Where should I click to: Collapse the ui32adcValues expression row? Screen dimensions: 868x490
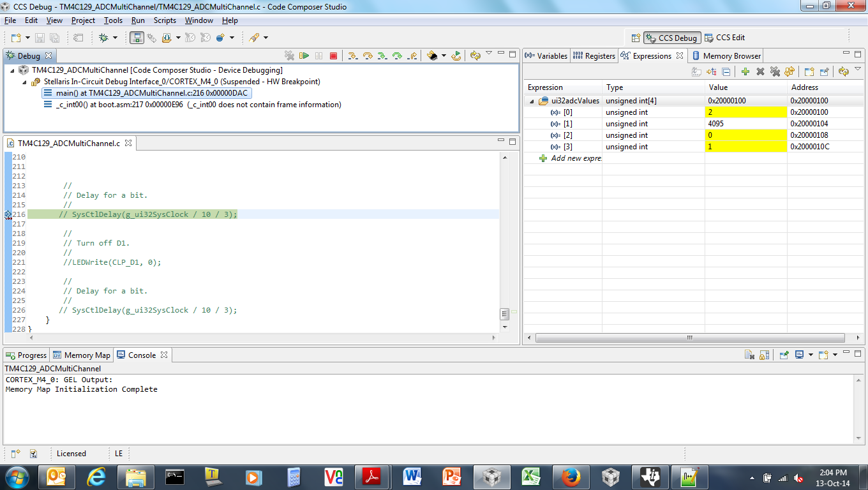click(532, 101)
